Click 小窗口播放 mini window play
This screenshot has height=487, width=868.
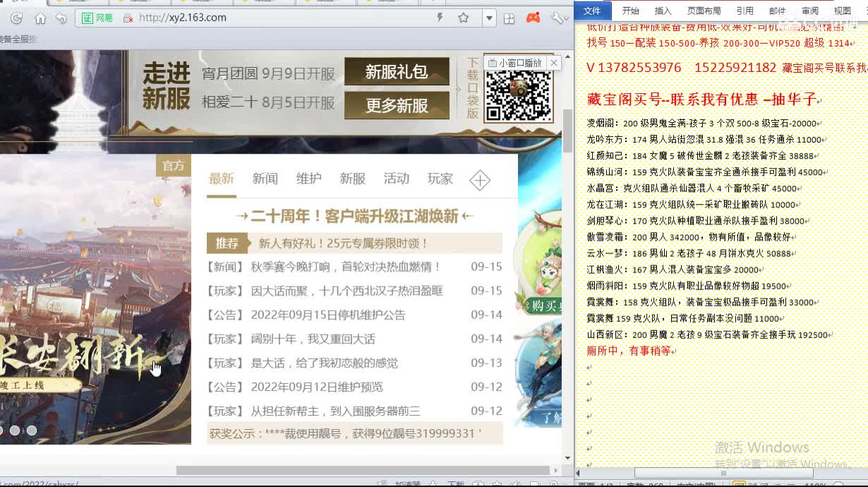pyautogui.click(x=515, y=63)
